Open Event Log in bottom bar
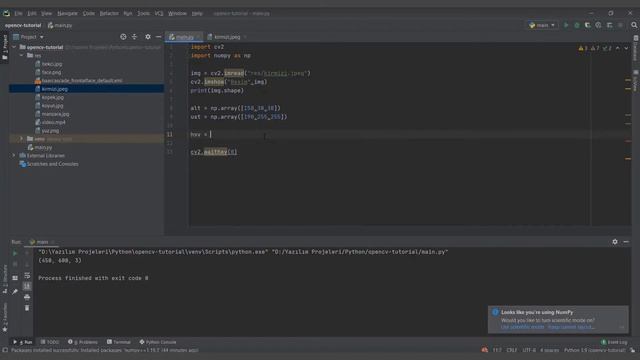The height and width of the screenshot is (360, 640). pyautogui.click(x=614, y=342)
